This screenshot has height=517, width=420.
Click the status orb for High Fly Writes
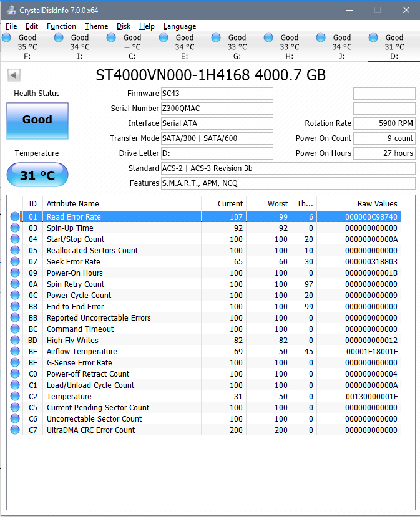point(15,340)
